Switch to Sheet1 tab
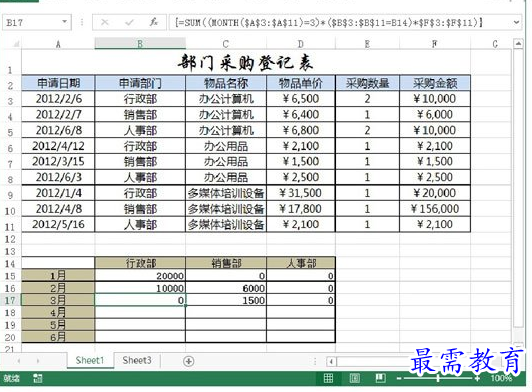 (90, 360)
